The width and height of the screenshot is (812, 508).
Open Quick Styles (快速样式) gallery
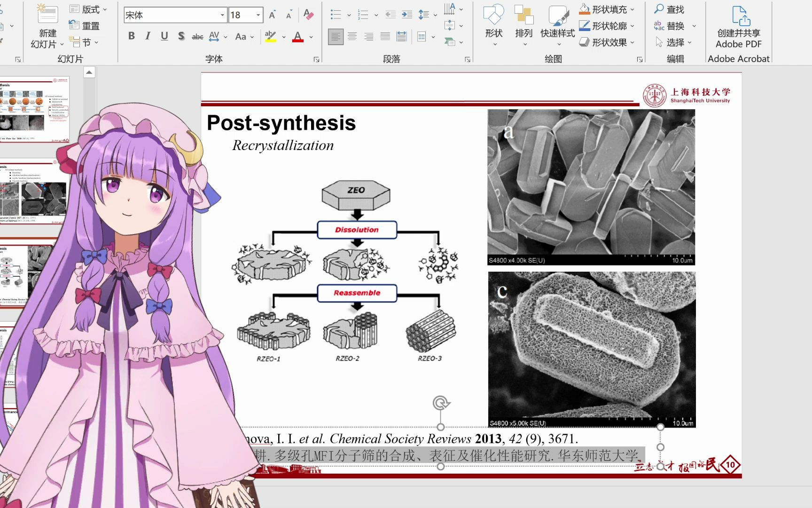pos(558,24)
